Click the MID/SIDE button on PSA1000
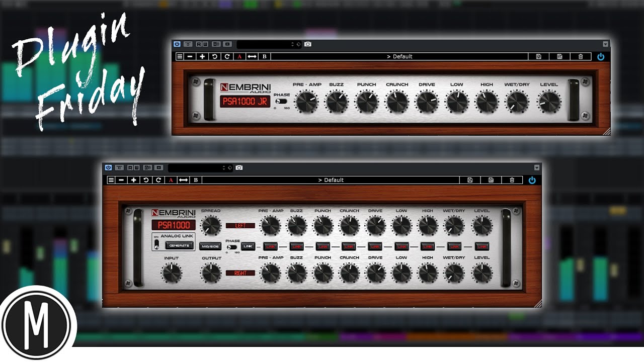The width and height of the screenshot is (644, 362). pyautogui.click(x=210, y=246)
